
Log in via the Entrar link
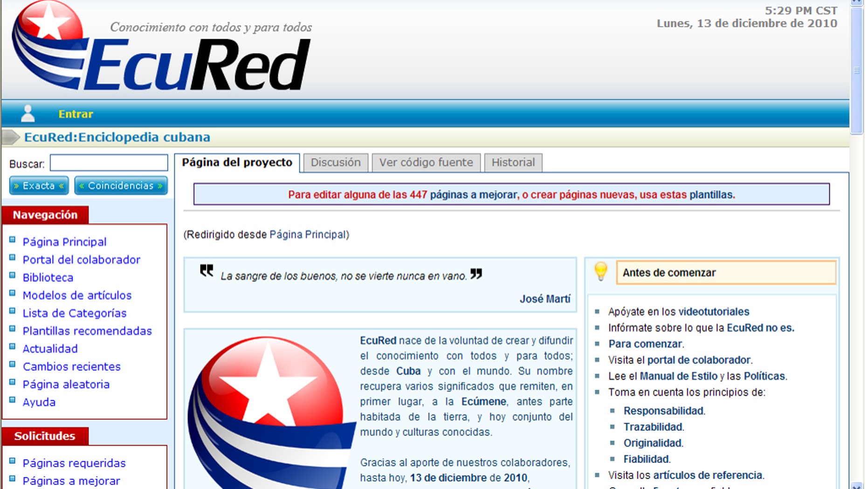pos(76,114)
